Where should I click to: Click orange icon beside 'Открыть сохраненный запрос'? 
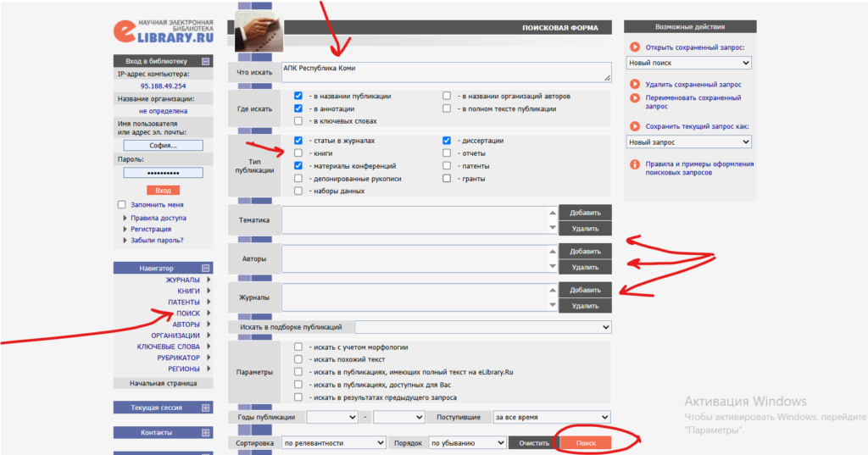click(635, 47)
